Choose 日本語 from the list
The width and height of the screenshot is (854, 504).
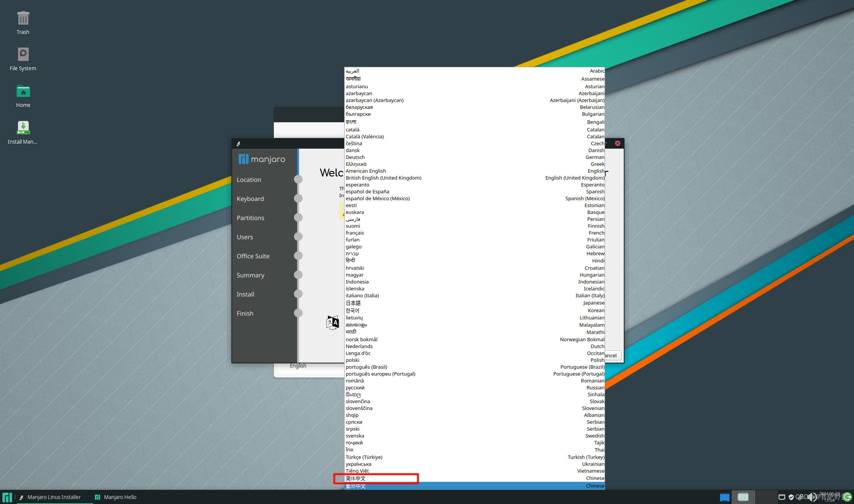click(x=353, y=303)
